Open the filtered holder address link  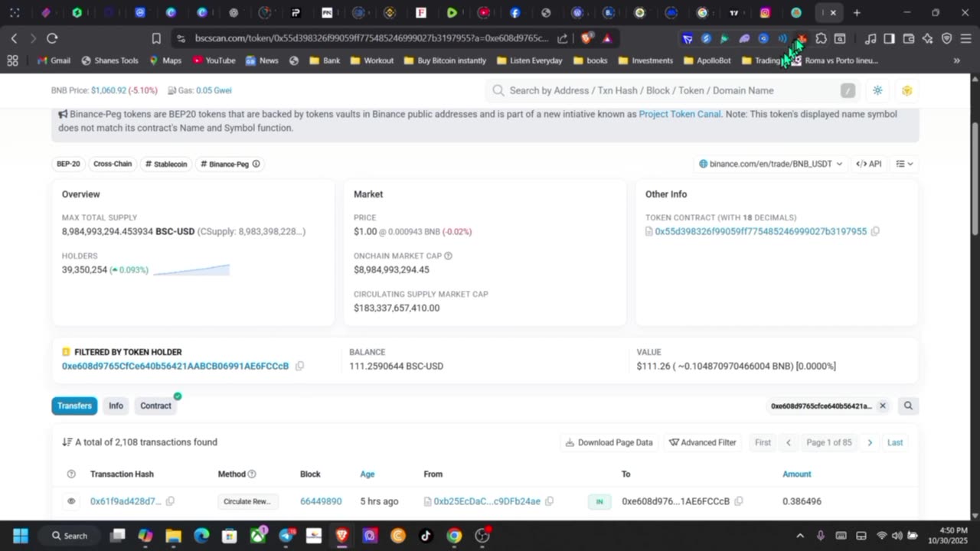[x=175, y=366]
